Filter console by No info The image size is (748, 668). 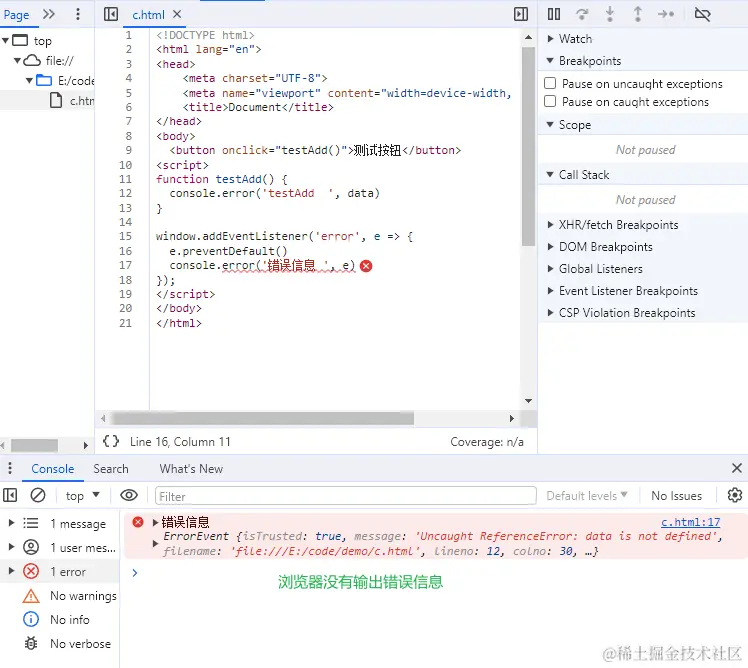(x=60, y=619)
